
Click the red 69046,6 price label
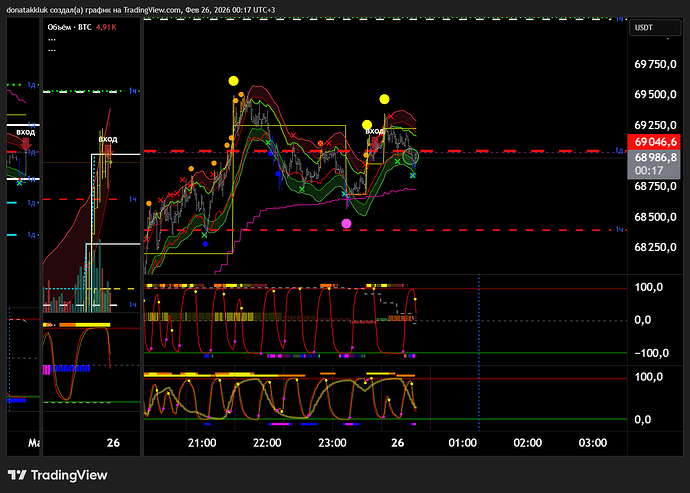[x=654, y=142]
